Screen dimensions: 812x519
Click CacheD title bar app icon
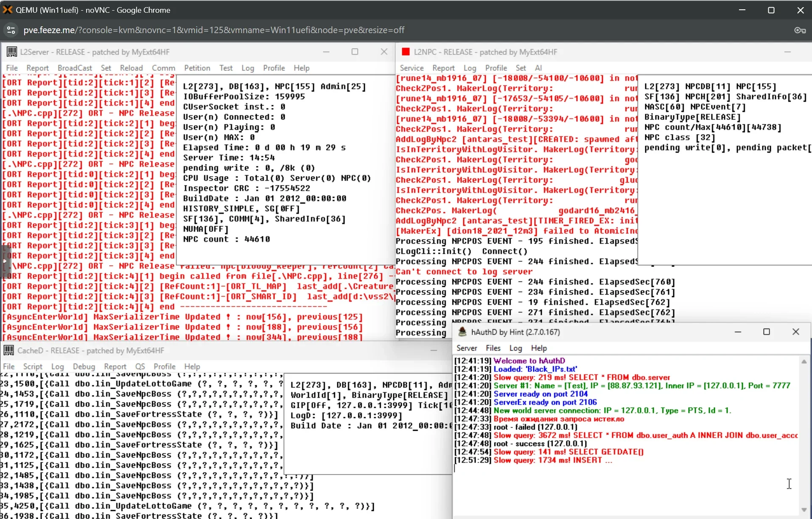9,350
